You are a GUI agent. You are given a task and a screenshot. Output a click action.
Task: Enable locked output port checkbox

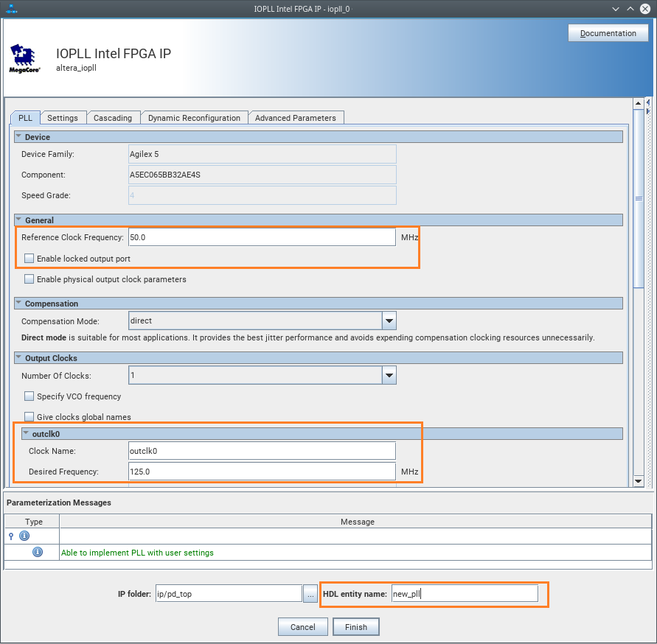pos(29,259)
